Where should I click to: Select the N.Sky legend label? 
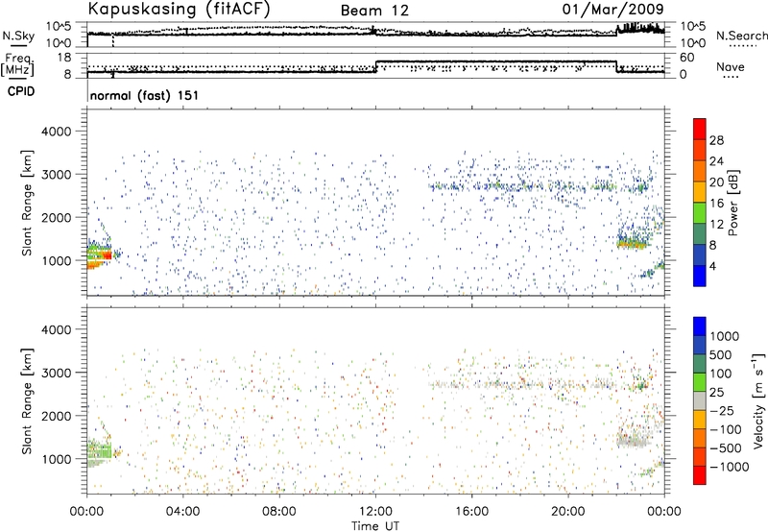point(18,36)
